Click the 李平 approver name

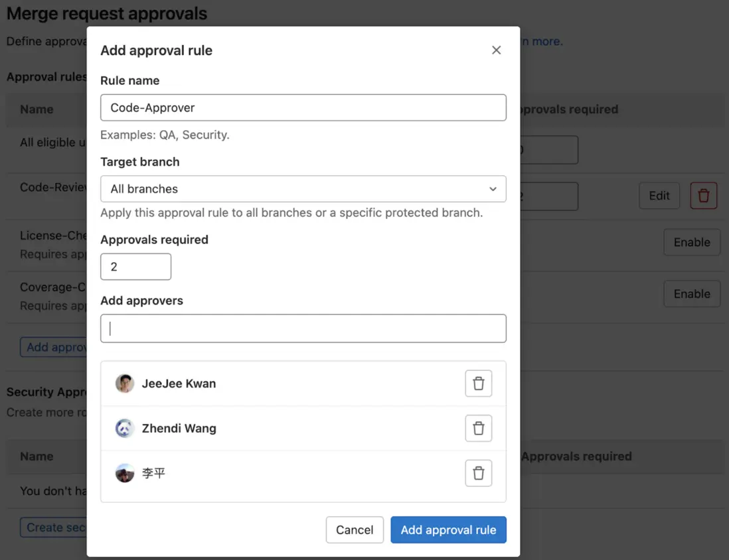click(153, 474)
